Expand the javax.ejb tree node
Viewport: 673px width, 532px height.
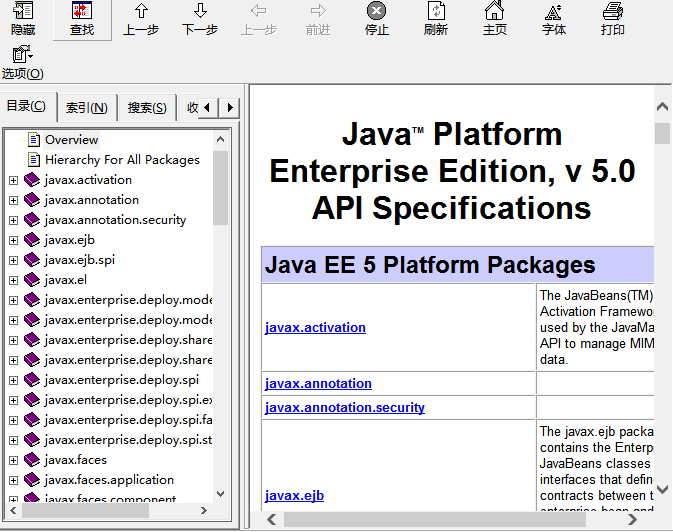pyautogui.click(x=13, y=240)
